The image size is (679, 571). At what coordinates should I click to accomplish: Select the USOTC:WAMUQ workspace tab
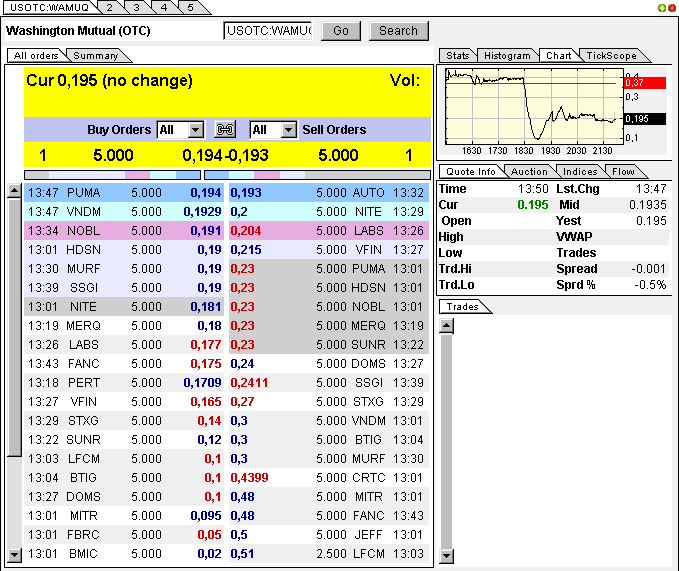[49, 8]
